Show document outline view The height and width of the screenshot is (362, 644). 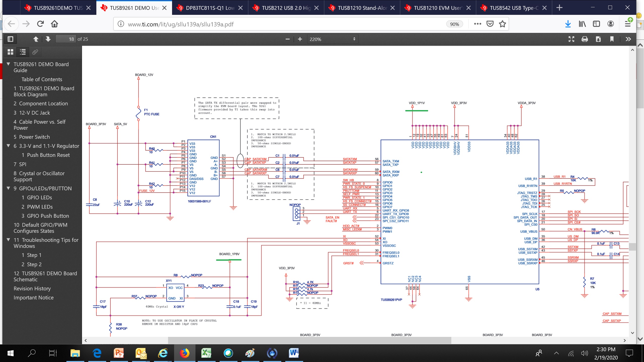click(23, 52)
